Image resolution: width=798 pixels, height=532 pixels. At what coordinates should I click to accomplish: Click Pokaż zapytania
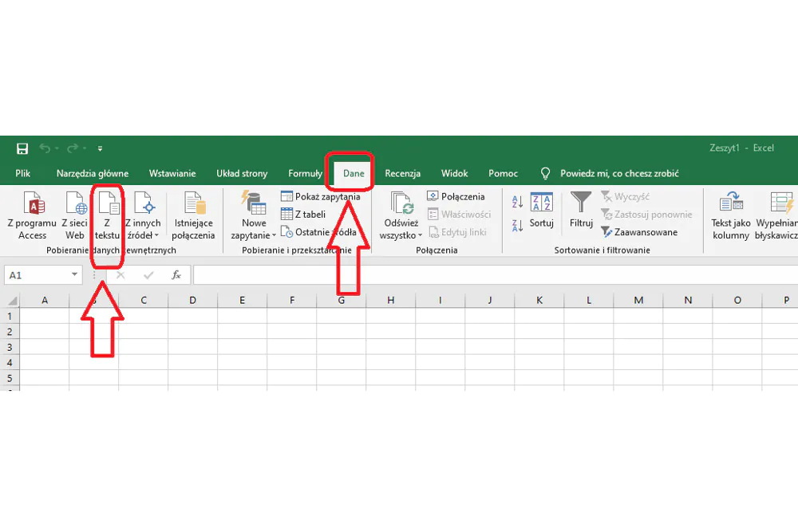pyautogui.click(x=321, y=196)
